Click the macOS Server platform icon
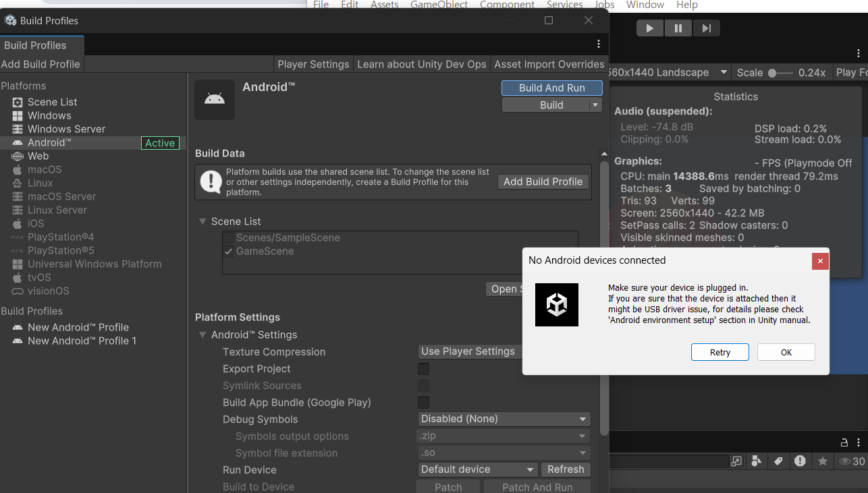 point(17,196)
